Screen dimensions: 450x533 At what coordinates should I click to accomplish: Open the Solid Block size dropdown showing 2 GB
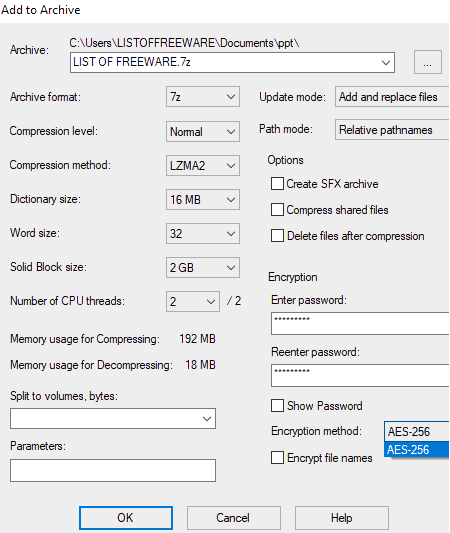coord(203,268)
